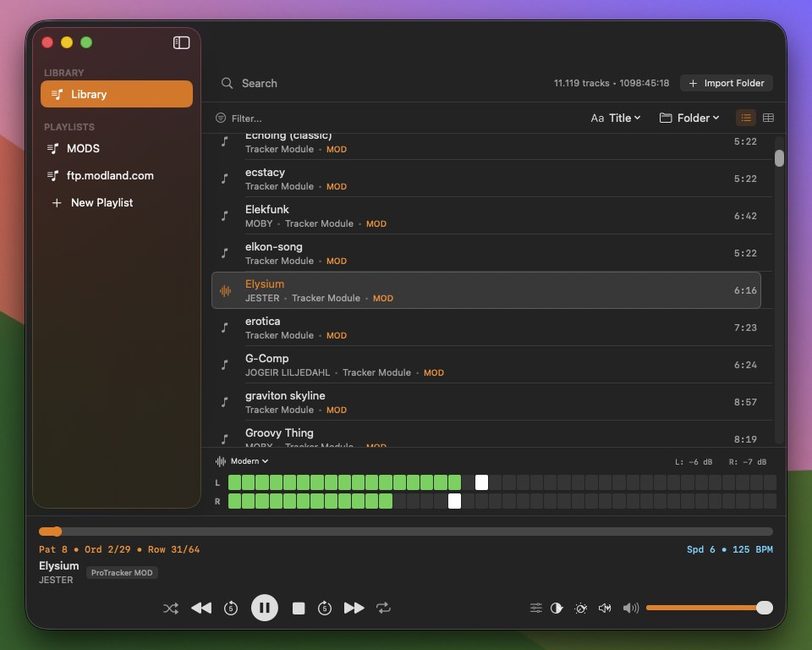812x650 pixels.
Task: Toggle repeat mode
Action: point(383,608)
